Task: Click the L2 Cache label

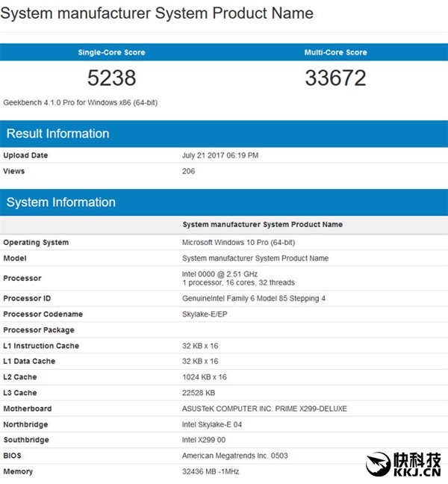Action: point(20,377)
